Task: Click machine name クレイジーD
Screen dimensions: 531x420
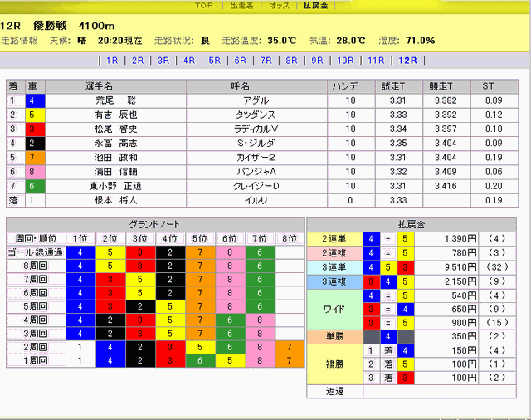Action: click(256, 186)
